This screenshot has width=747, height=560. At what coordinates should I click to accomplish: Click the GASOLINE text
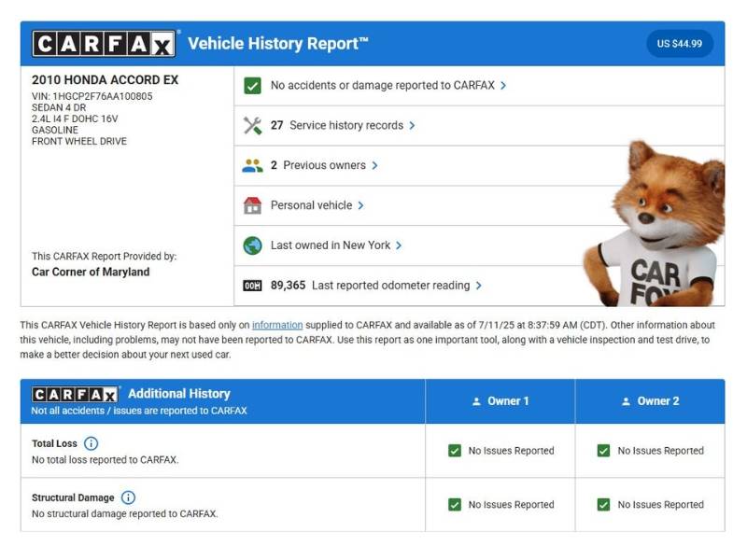click(x=55, y=130)
